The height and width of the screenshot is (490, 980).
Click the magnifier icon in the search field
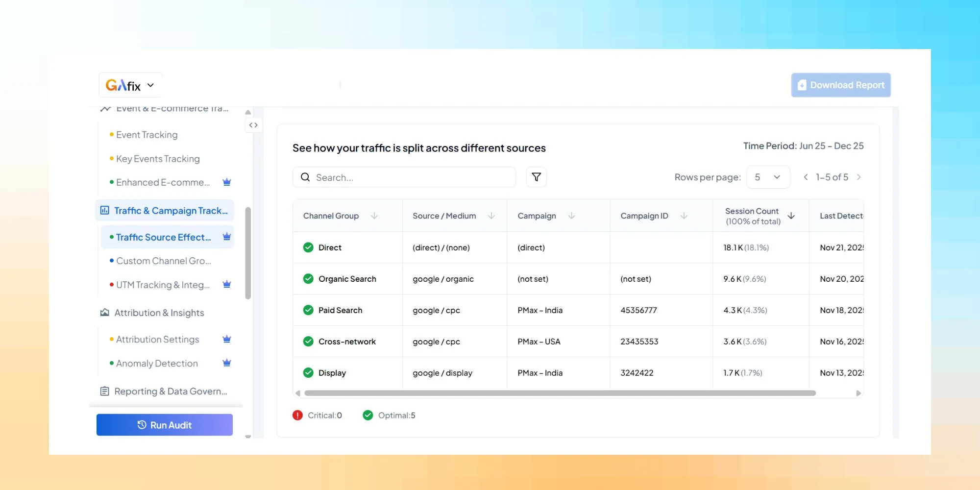[x=305, y=177]
